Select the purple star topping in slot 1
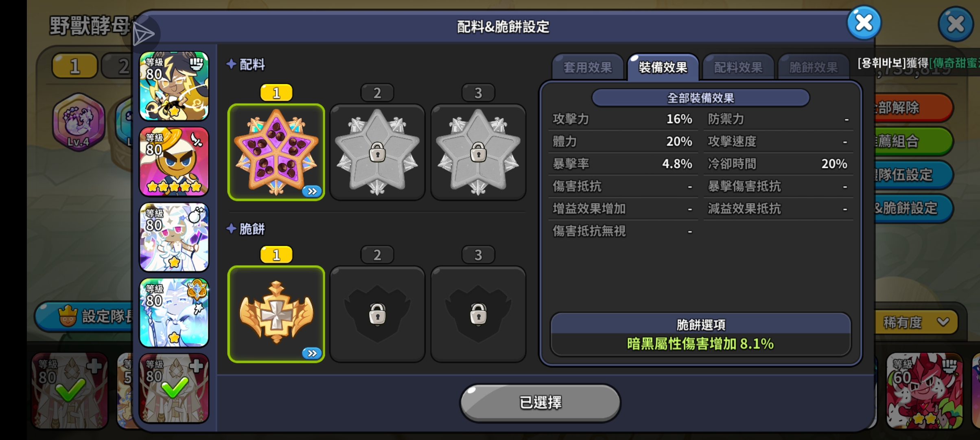The width and height of the screenshot is (980, 440). click(x=276, y=152)
